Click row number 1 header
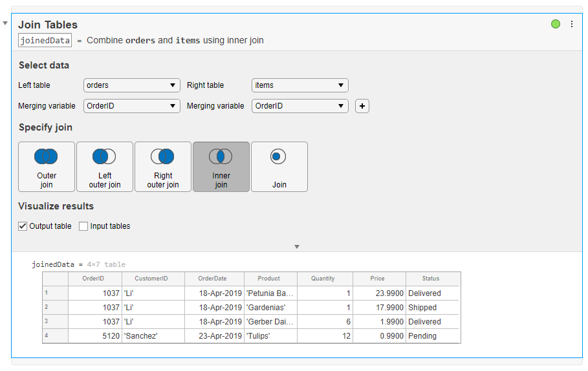This screenshot has width=588, height=371. coord(55,293)
